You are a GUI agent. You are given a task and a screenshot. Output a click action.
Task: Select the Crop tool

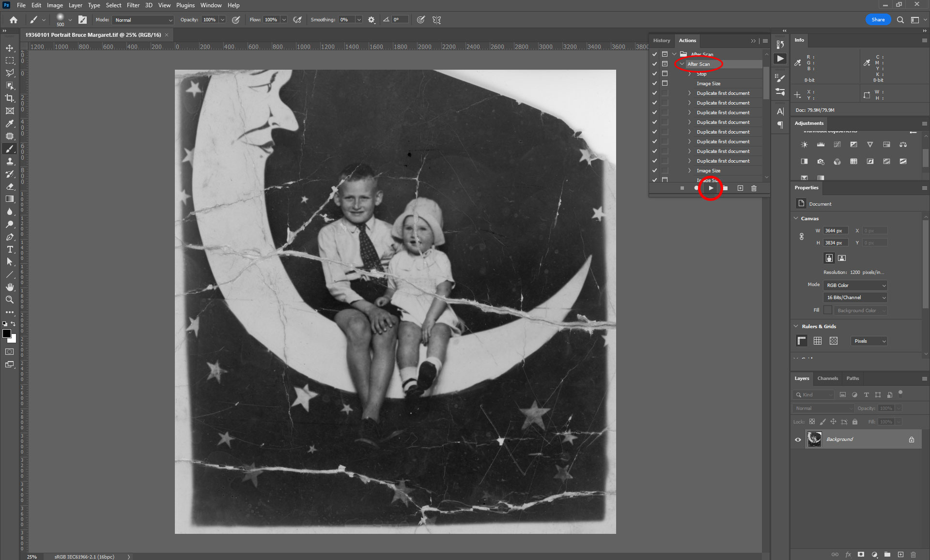tap(10, 98)
